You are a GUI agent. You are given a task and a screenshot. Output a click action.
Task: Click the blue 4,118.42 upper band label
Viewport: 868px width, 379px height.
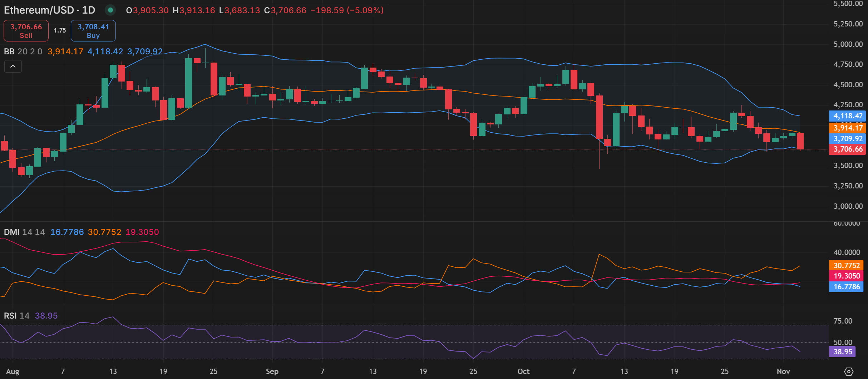847,116
